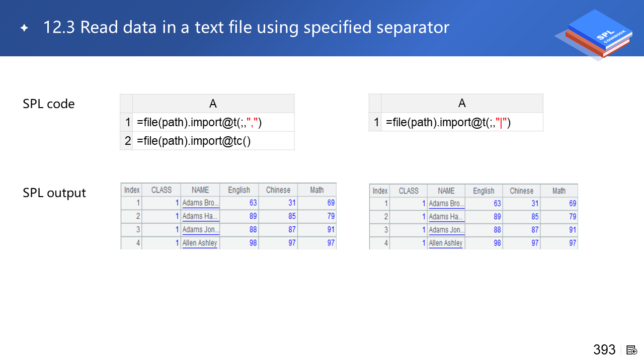The image size is (644, 362).
Task: Click the Chinese column header in the right output table
Action: pyautogui.click(x=521, y=191)
